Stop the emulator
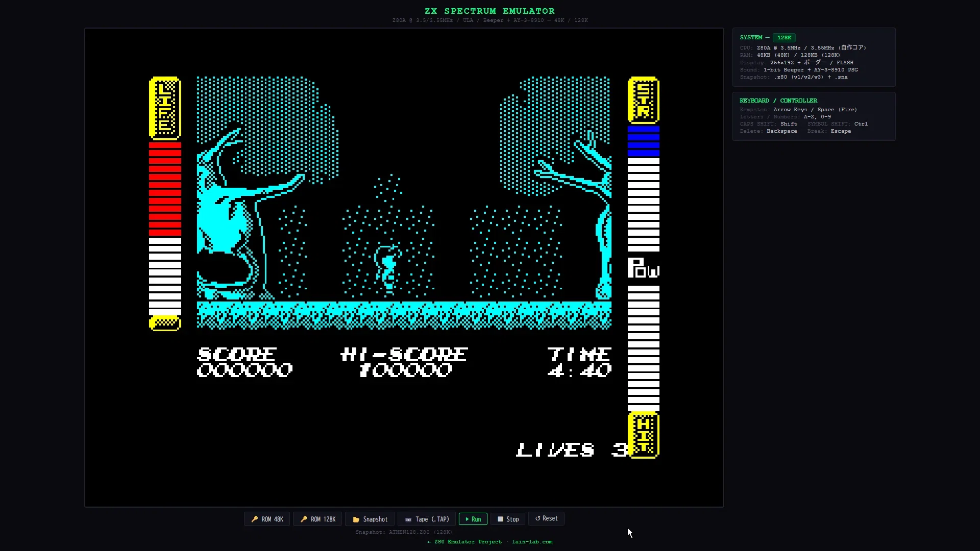 (508, 519)
